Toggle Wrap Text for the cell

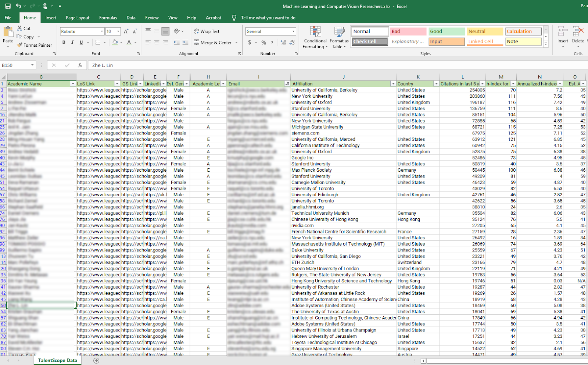click(x=207, y=32)
